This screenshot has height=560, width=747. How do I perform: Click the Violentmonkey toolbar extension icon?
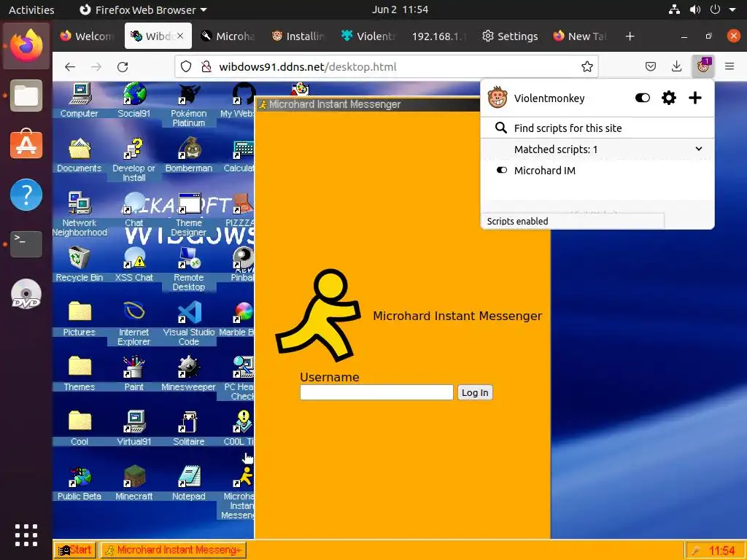click(x=703, y=66)
